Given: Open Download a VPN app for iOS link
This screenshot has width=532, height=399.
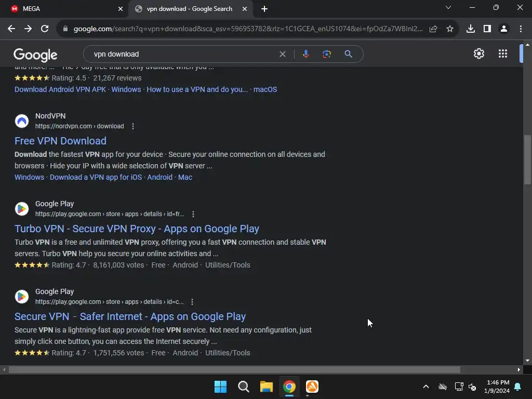Looking at the screenshot, I should [96, 177].
